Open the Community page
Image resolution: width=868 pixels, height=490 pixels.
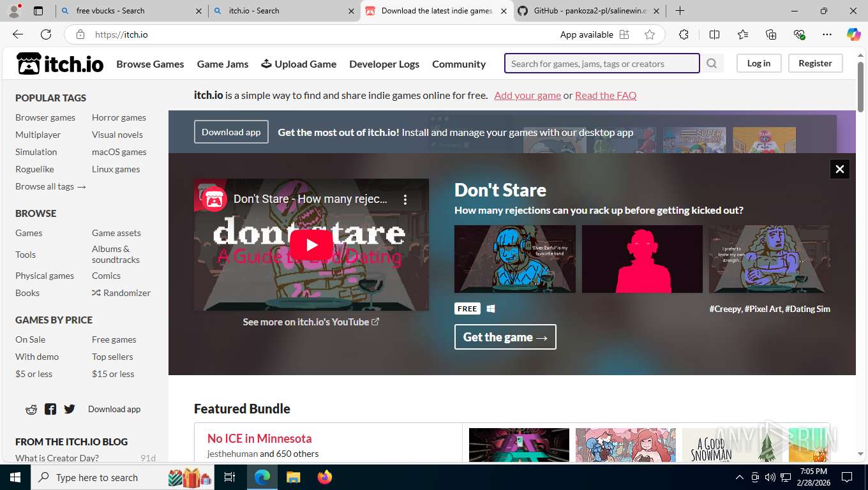[459, 64]
